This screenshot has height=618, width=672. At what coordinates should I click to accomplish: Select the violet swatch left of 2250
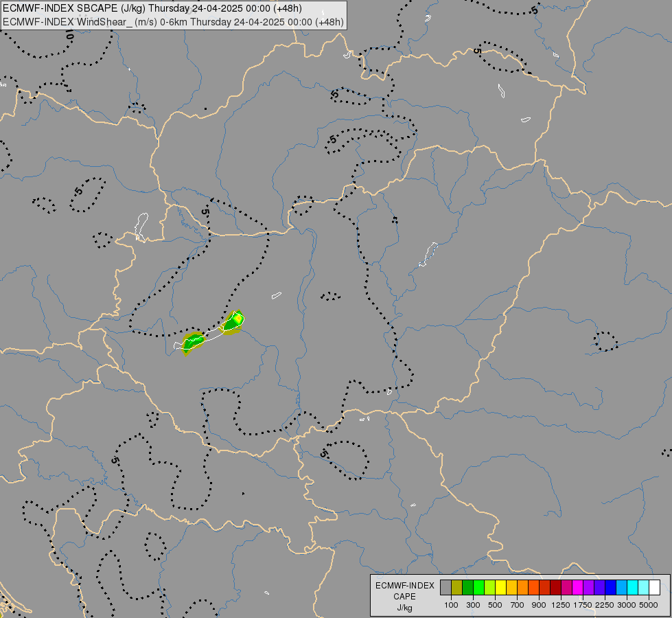[x=599, y=588]
